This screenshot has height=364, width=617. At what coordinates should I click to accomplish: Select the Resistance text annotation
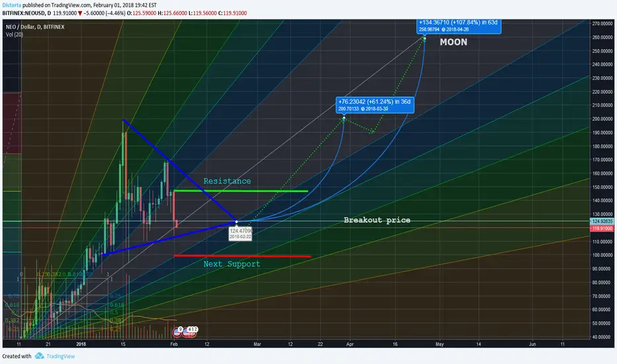click(227, 181)
